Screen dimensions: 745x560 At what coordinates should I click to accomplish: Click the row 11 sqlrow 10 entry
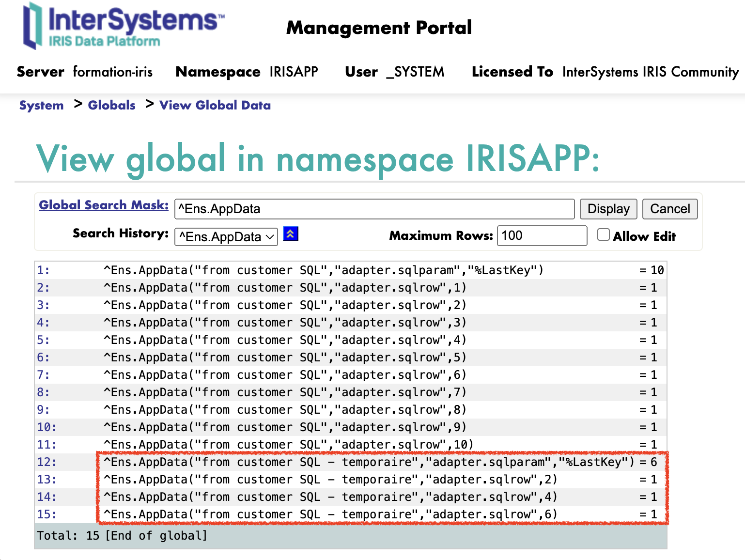pyautogui.click(x=288, y=445)
